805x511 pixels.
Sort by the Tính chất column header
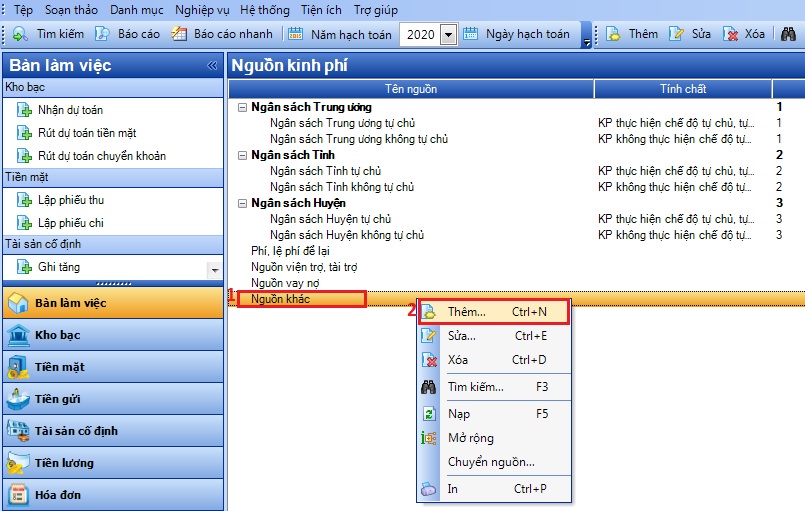click(683, 89)
